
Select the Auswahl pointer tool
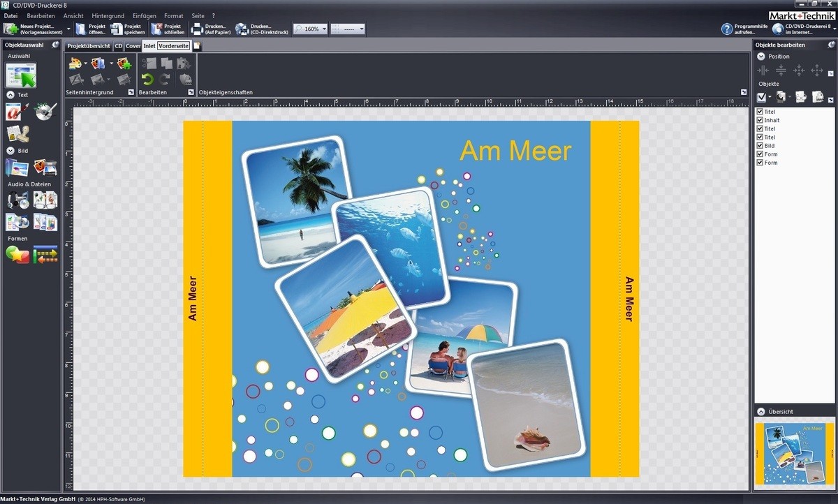pos(20,75)
